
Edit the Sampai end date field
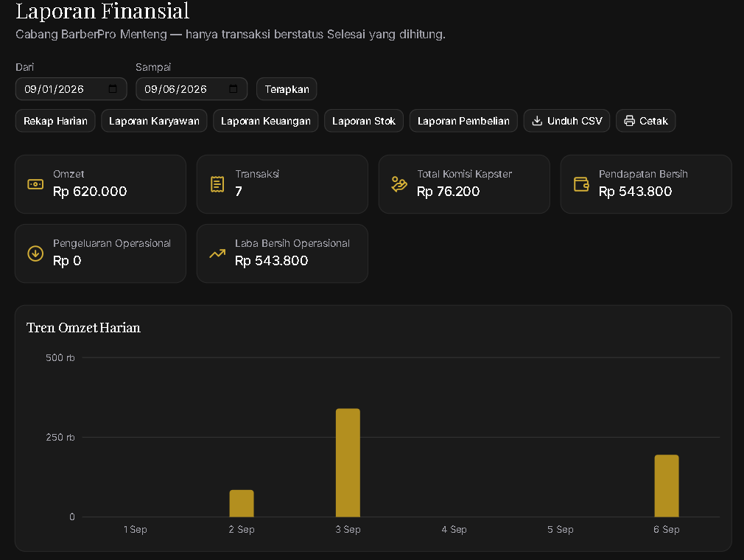tap(192, 88)
